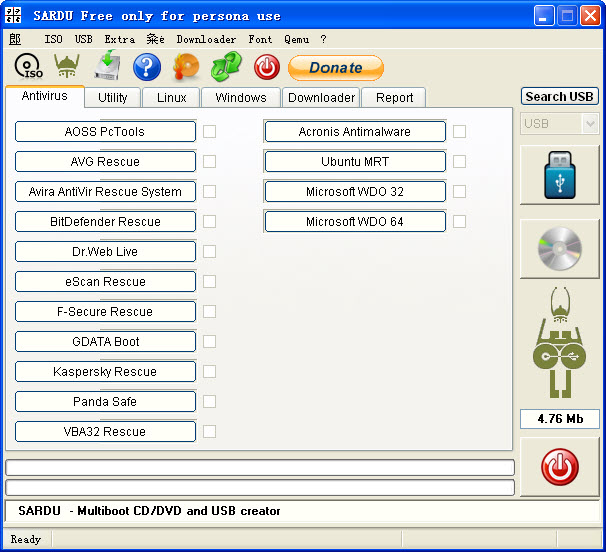The height and width of the screenshot is (552, 606).
Task: Click the green arrow download drive icon
Action: pyautogui.click(x=107, y=67)
